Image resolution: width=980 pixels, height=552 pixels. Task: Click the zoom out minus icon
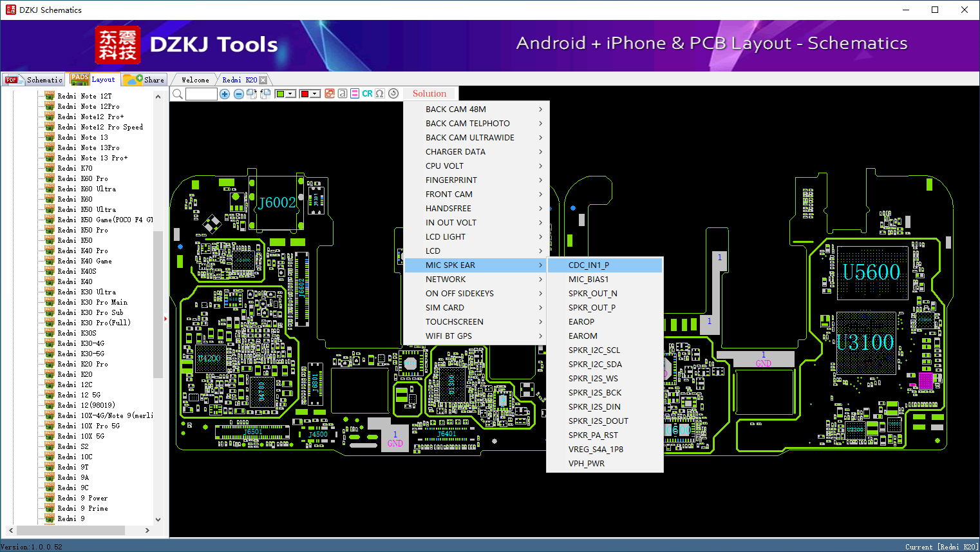[238, 94]
